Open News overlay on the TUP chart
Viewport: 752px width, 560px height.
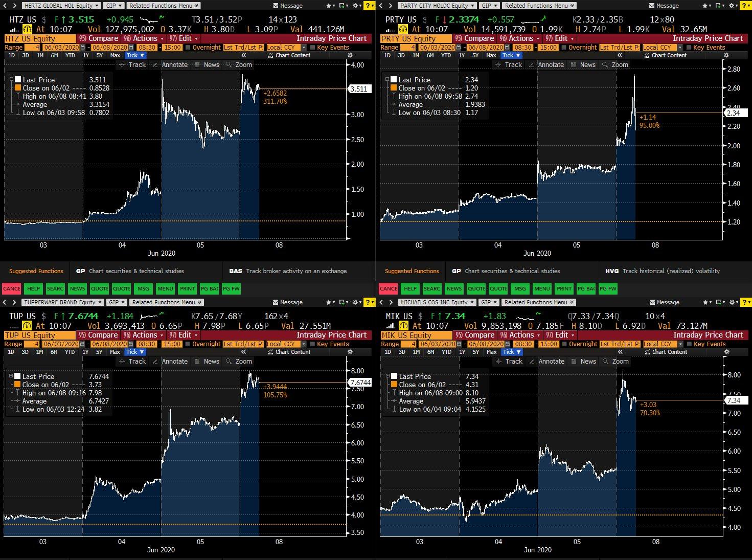pos(207,362)
